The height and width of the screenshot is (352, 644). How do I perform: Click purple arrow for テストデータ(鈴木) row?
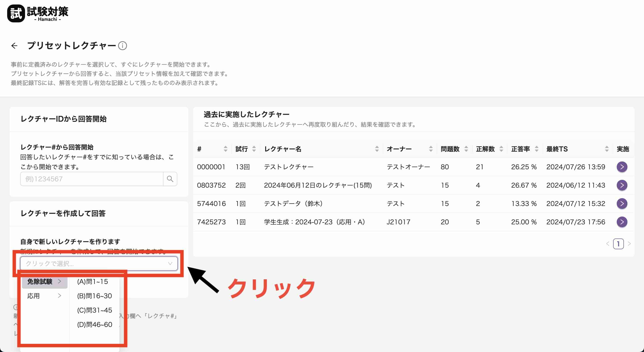622,204
